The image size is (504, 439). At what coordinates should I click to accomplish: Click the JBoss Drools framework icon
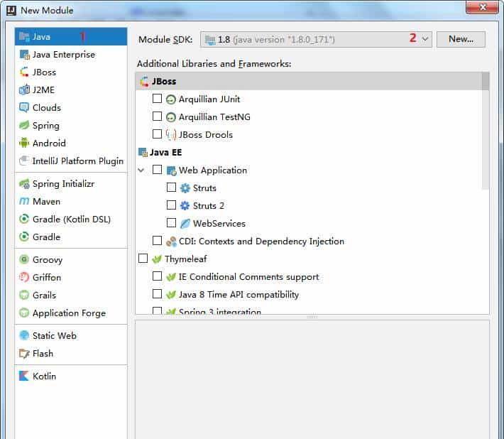pos(170,135)
